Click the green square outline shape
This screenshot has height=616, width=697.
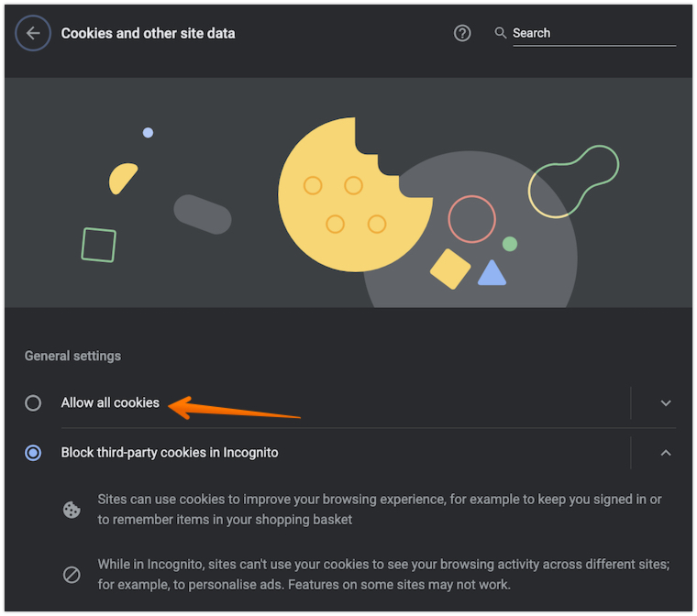(x=99, y=245)
